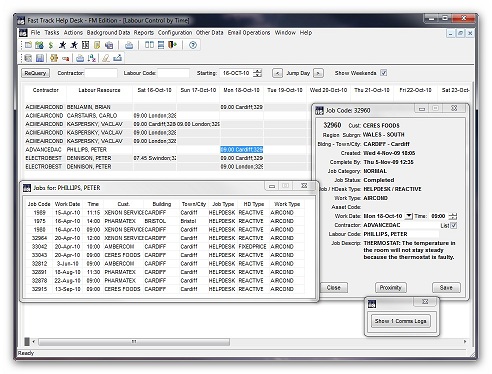This screenshot has height=374, width=492.
Task: Open the Email Operations menu
Action: pos(249,32)
